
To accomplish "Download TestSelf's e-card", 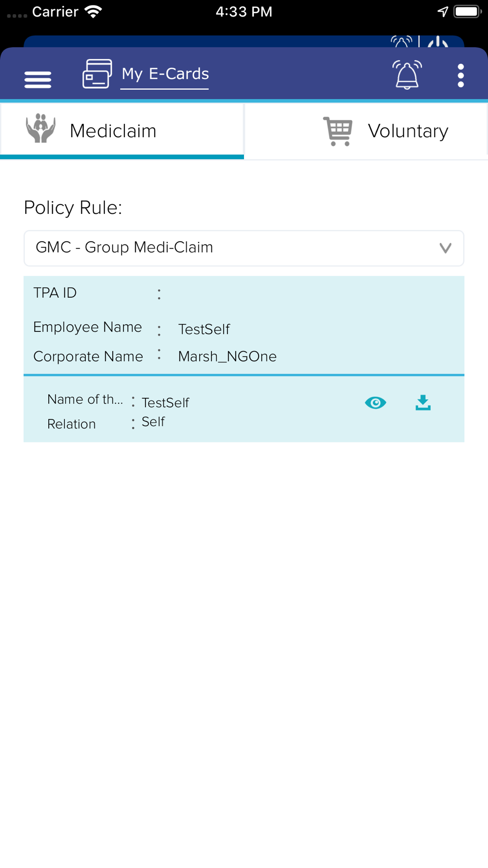I will (x=423, y=403).
